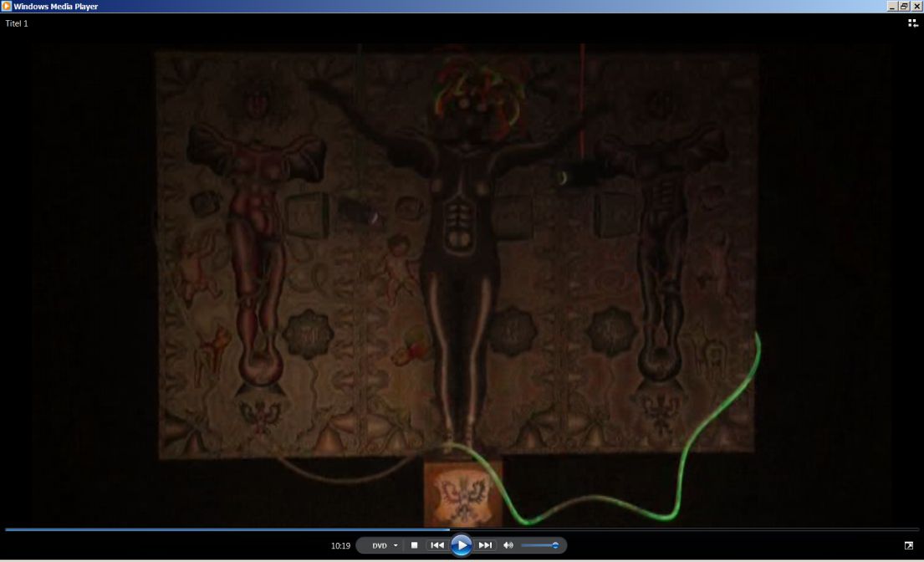Toggle full screen mode icon
The width and height of the screenshot is (924, 562).
(909, 545)
